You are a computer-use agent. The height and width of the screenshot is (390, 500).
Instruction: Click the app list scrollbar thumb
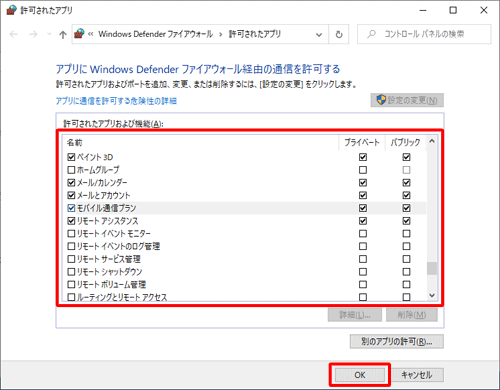pos(432,269)
